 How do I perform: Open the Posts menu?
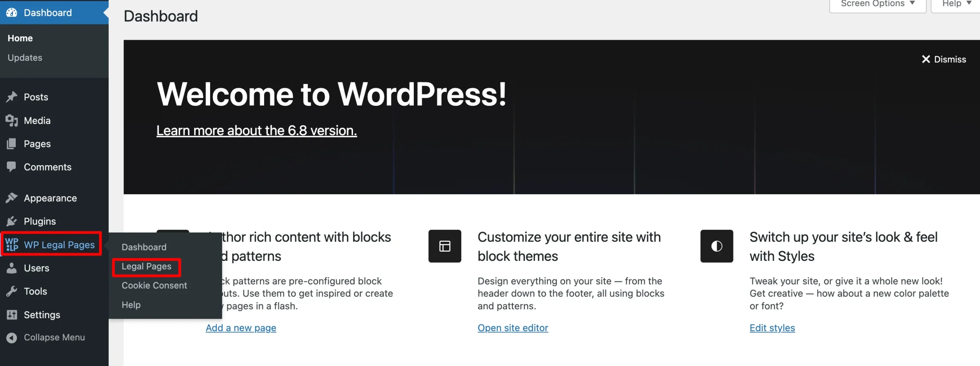coord(54,97)
